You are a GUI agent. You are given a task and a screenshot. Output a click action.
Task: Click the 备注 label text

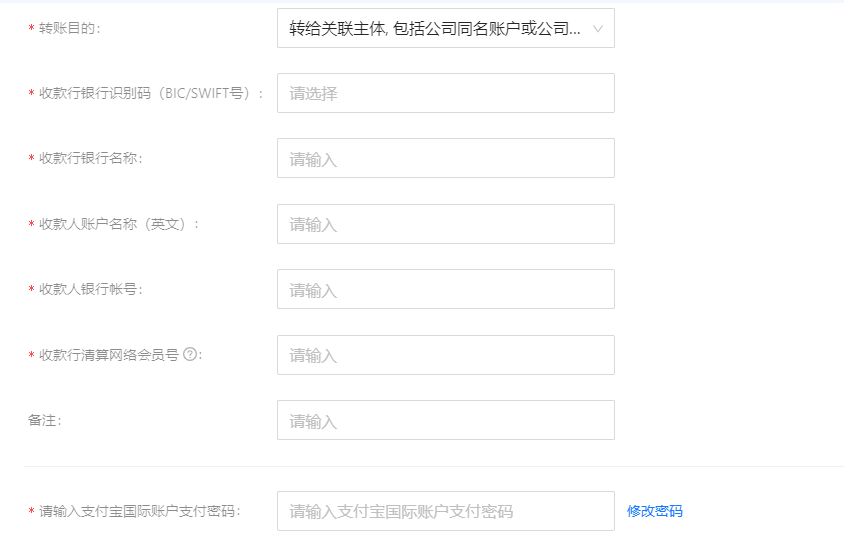[x=45, y=421]
